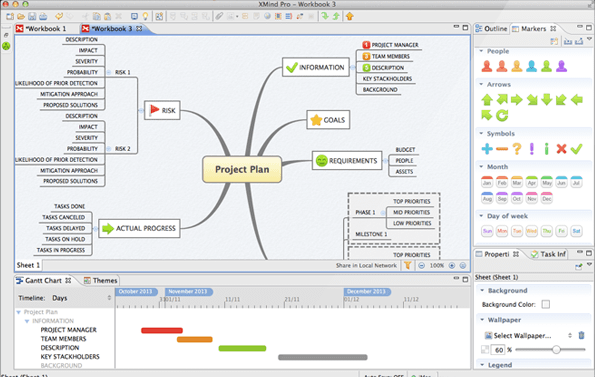Image resolution: width=595 pixels, height=377 pixels.
Task: Toggle the Background Color checkbox swatch
Action: [546, 304]
